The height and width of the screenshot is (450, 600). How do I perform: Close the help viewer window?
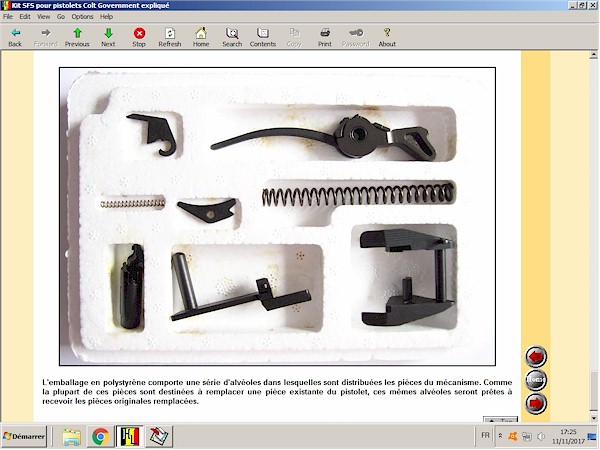[592, 5]
